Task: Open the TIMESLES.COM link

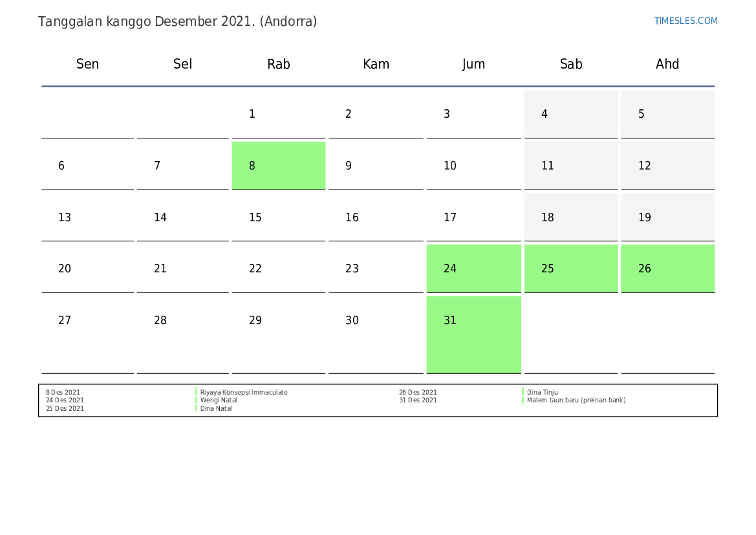Action: coord(686,21)
